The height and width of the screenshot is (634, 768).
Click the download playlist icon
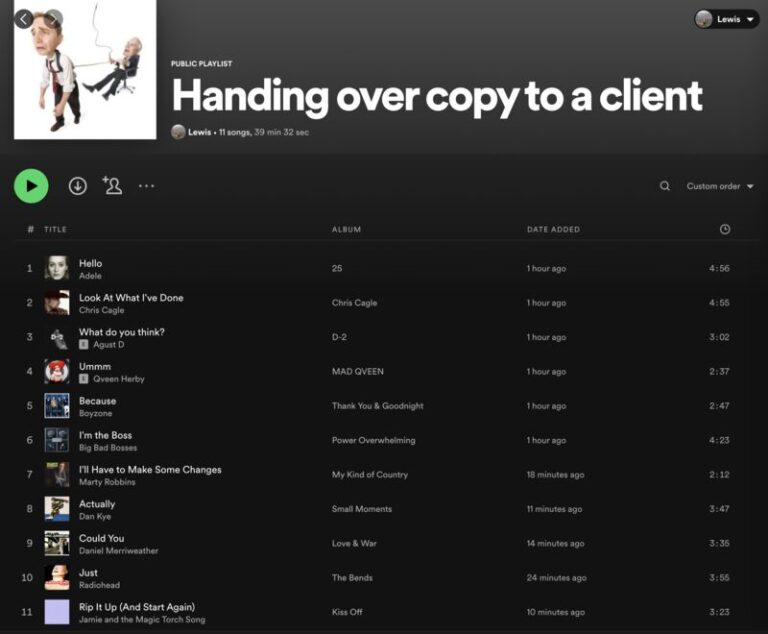[77, 186]
